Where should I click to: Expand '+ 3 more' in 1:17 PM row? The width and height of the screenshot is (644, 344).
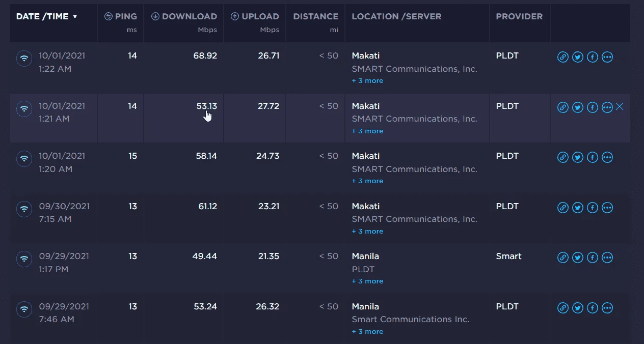pyautogui.click(x=367, y=281)
